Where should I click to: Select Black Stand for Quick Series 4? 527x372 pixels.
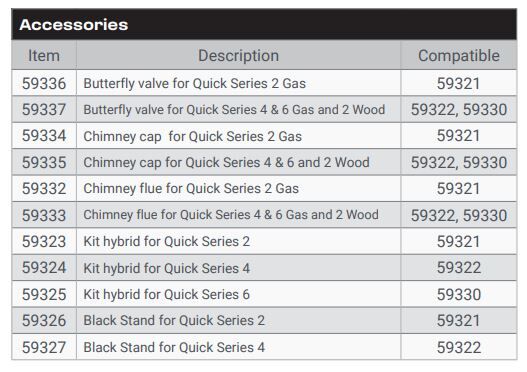(x=174, y=347)
